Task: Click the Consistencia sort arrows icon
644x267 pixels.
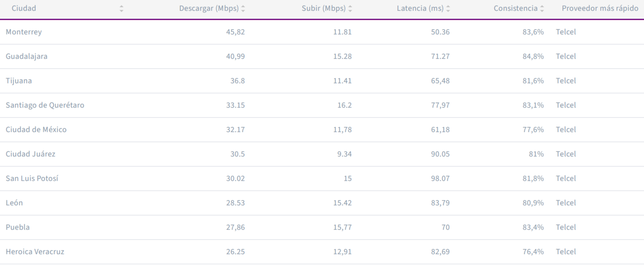Action: [542, 8]
